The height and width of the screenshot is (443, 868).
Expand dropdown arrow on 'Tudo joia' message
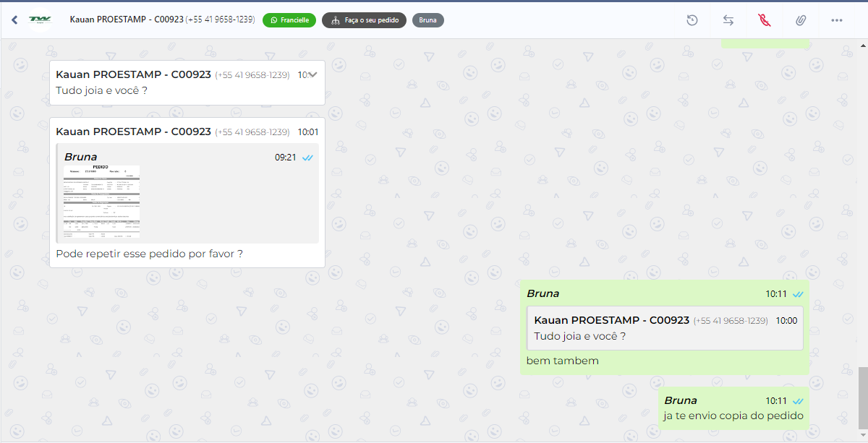tap(312, 74)
